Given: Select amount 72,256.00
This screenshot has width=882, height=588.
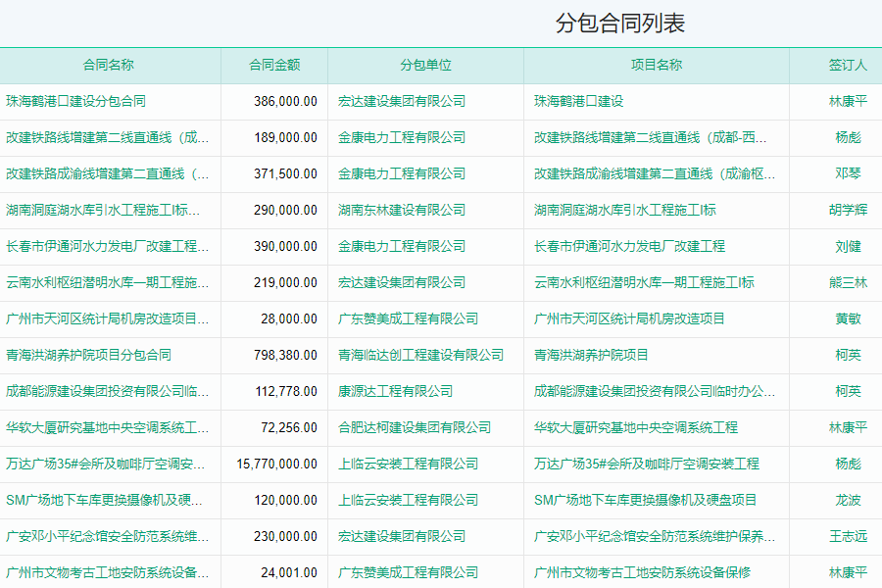Looking at the screenshot, I should click(x=289, y=427).
